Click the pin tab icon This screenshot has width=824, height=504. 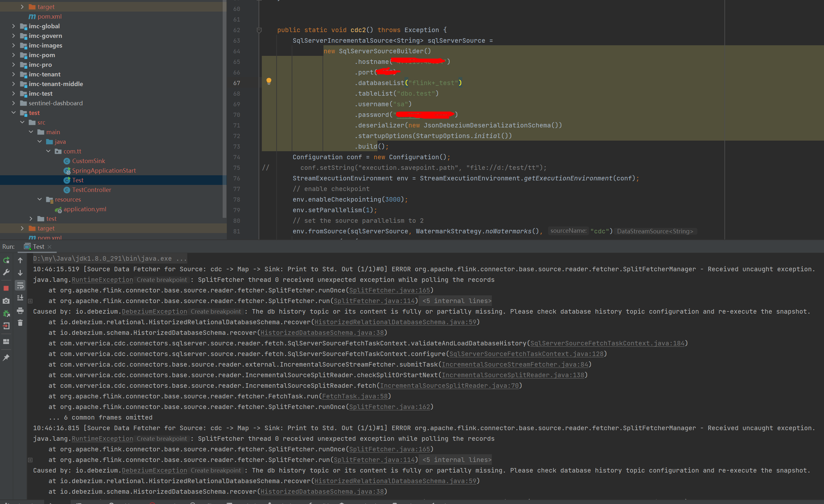pos(6,358)
